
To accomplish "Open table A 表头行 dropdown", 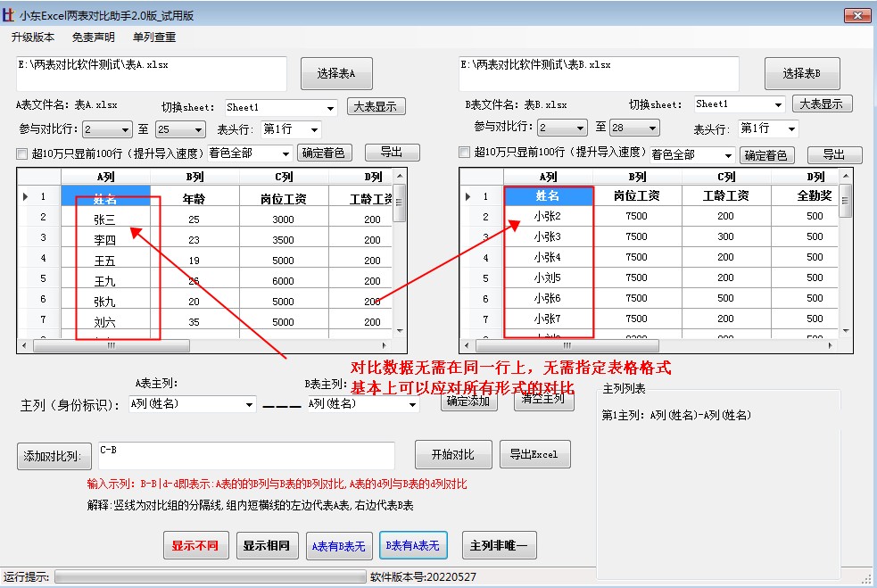I will [292, 129].
